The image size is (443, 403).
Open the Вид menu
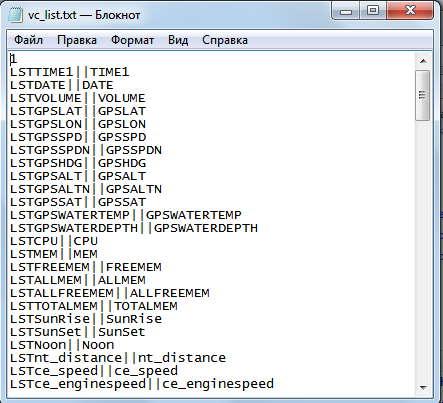[178, 40]
